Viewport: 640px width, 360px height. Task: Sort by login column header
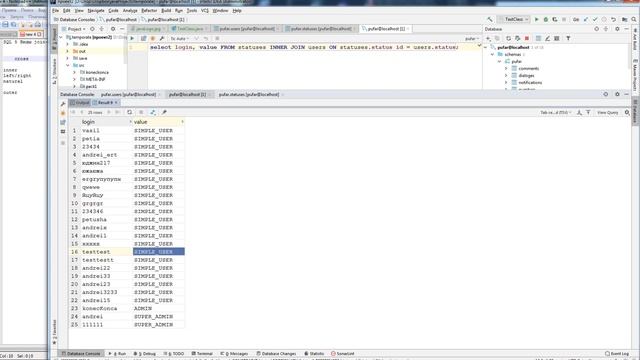point(106,122)
